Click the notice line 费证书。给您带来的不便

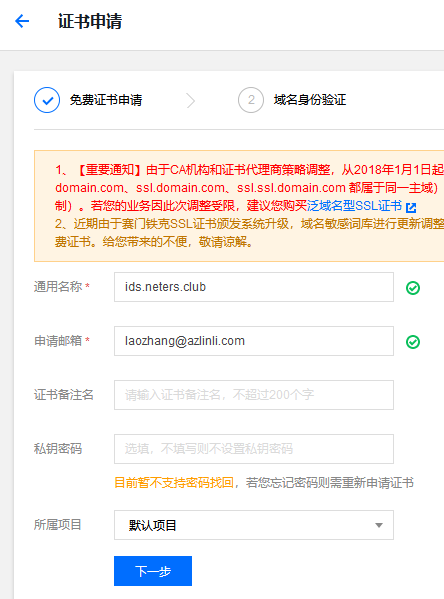154,242
